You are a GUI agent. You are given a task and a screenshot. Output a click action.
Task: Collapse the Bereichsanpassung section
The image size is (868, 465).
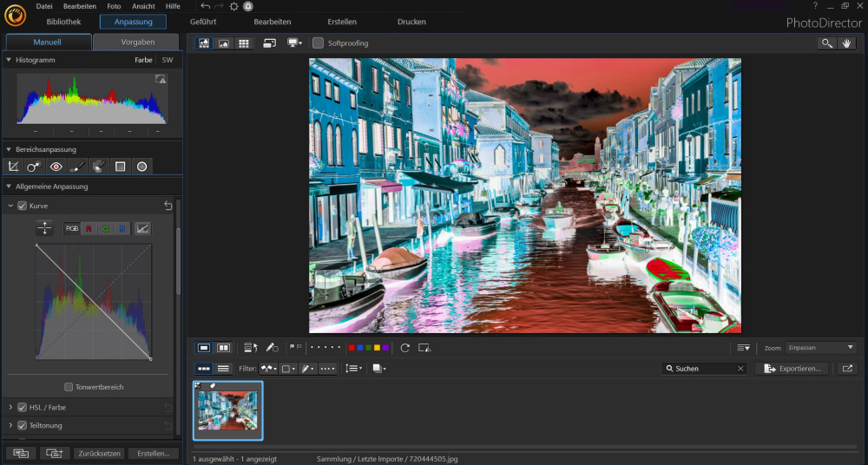(x=9, y=149)
